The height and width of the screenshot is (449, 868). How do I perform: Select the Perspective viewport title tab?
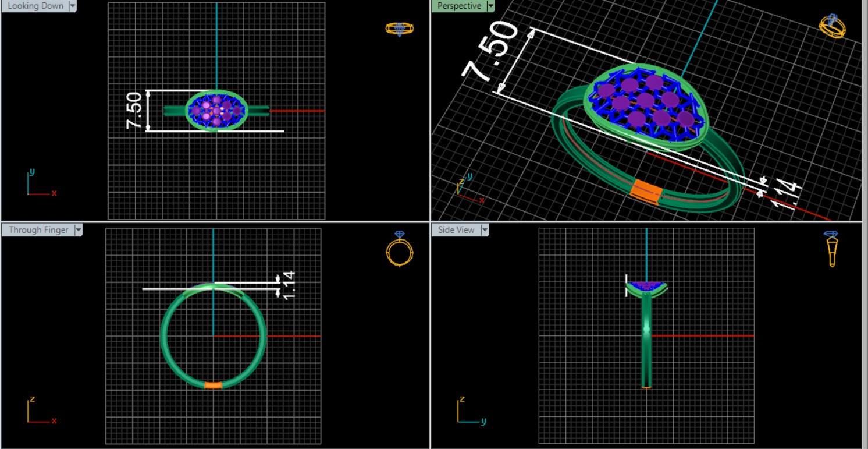[459, 6]
